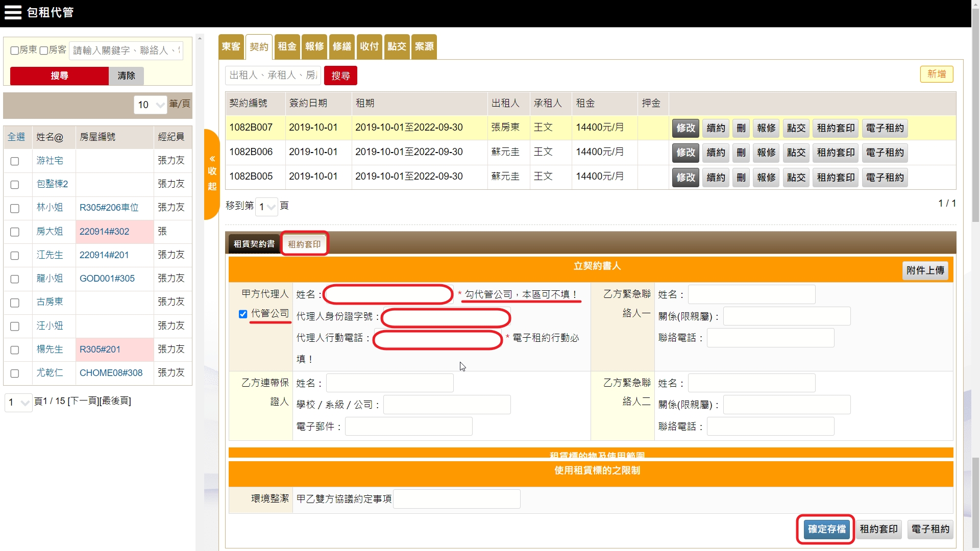Open the 10 items-per-page dropdown
This screenshot has height=551, width=980.
coord(151,105)
